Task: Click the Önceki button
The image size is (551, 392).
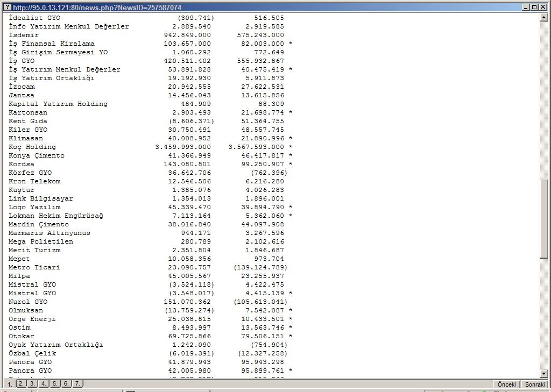Action: pyautogui.click(x=506, y=384)
